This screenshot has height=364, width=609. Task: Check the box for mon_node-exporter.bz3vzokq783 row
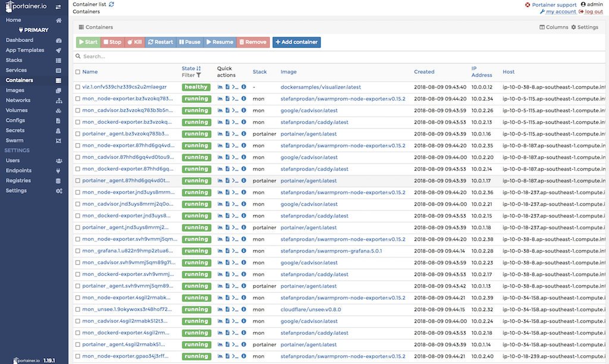(78, 99)
